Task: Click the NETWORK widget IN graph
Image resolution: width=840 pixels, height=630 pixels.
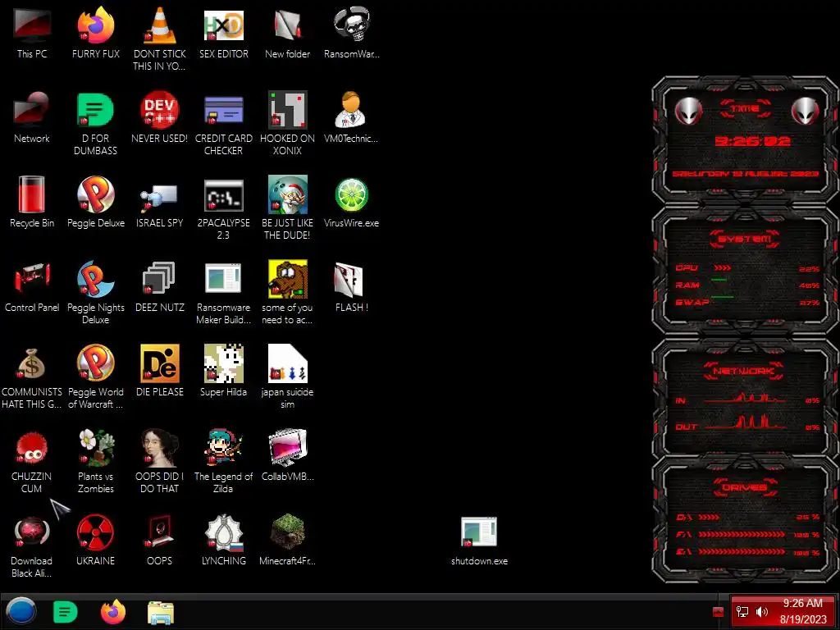Action: click(x=746, y=399)
